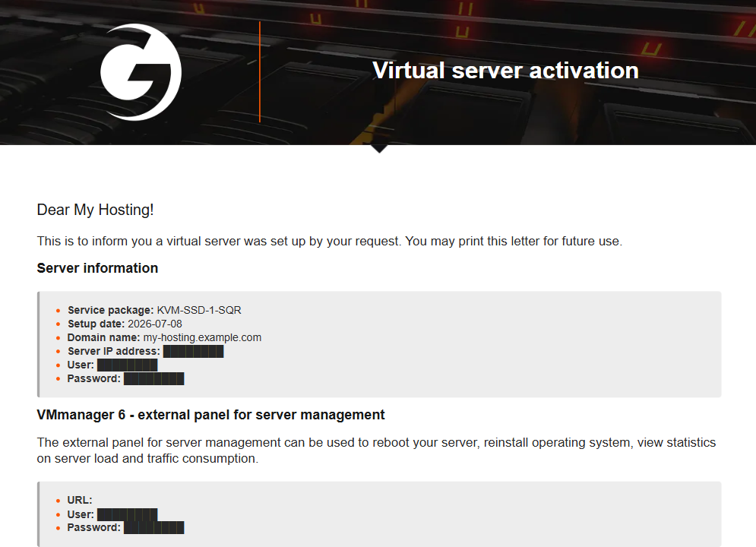Click the circular G logo in the header
Screen dimensions: 756x547
141,72
